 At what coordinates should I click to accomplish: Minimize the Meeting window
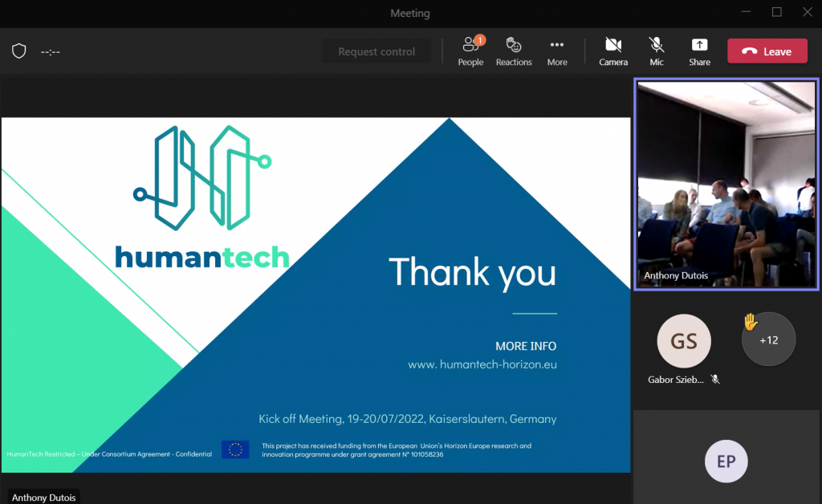(x=747, y=12)
